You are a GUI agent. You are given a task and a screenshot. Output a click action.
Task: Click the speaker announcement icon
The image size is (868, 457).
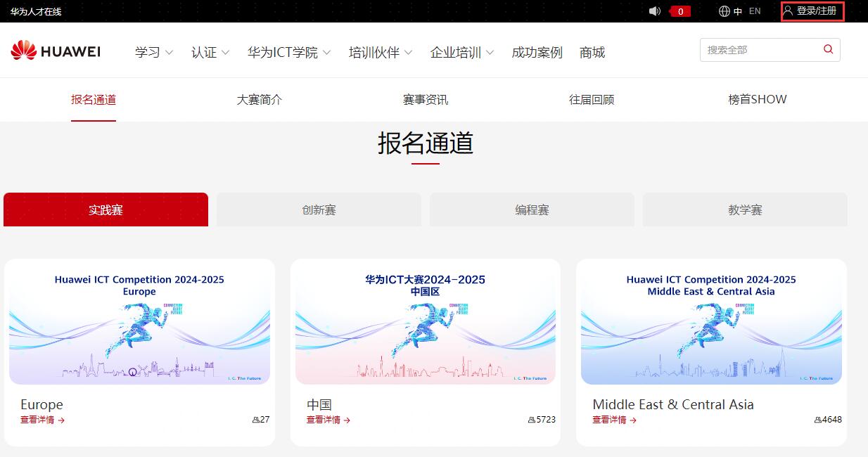click(x=655, y=11)
